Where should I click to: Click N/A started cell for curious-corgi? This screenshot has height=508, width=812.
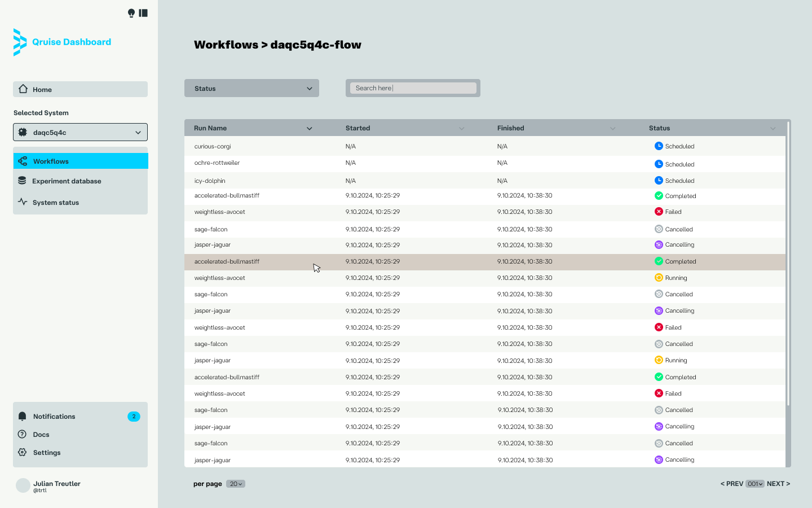pos(351,146)
